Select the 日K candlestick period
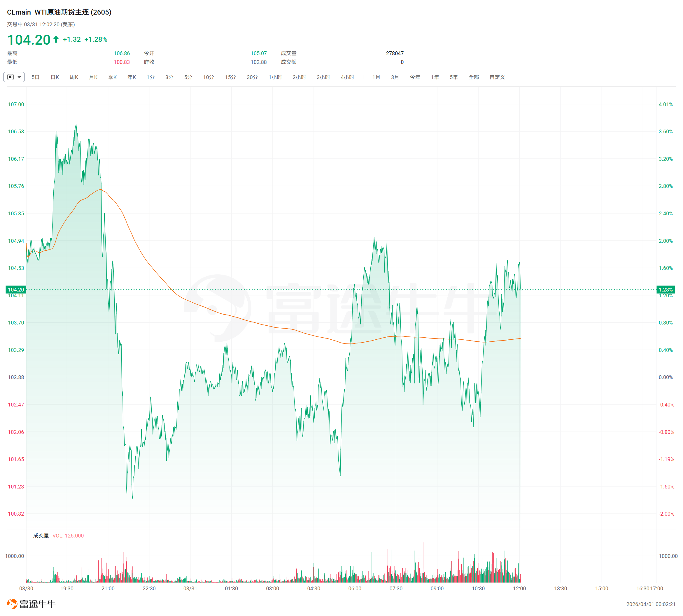Image resolution: width=683 pixels, height=616 pixels. point(55,77)
